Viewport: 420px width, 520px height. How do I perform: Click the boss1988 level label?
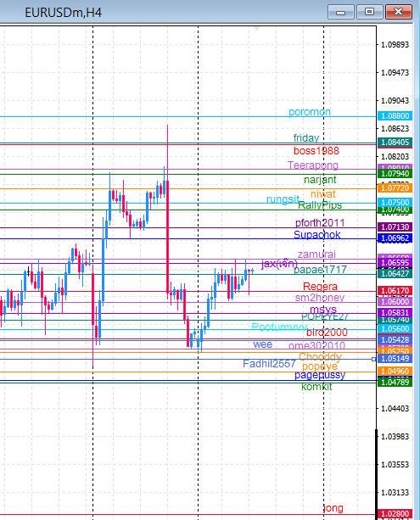click(x=316, y=151)
